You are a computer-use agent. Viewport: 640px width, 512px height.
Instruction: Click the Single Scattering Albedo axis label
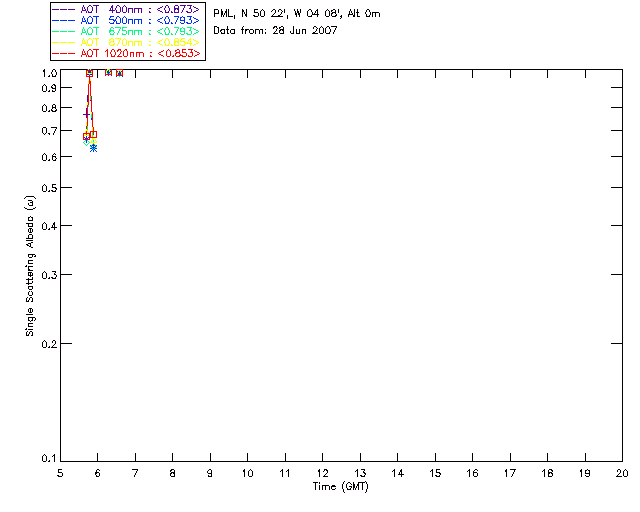(x=31, y=265)
